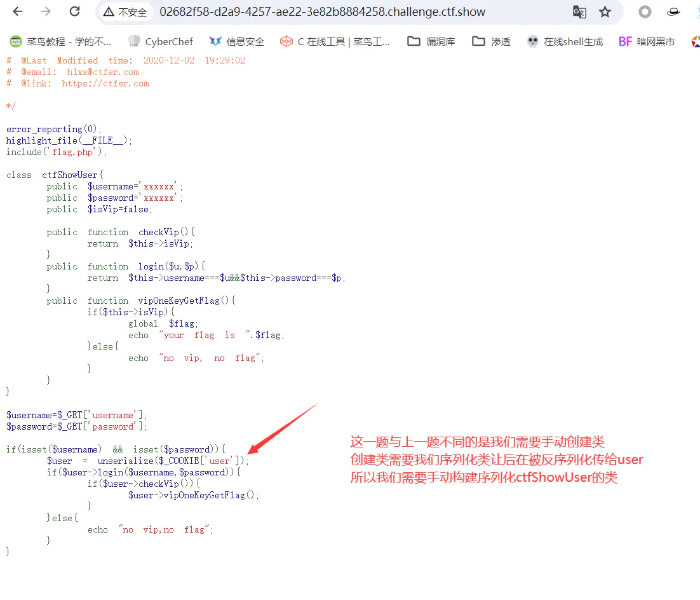The image size is (700, 600).
Task: Click the function vipOneKeyGetFlag() definition
Action: [141, 301]
